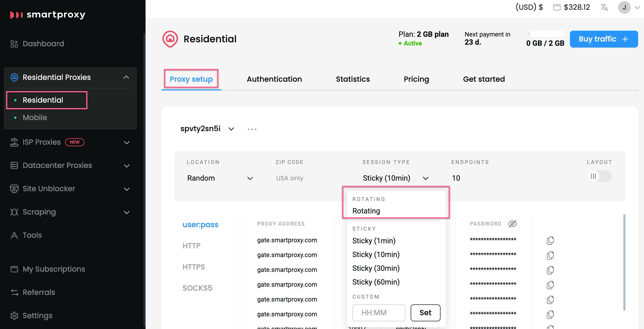The height and width of the screenshot is (329, 644).
Task: Click the Site Unblocker icon
Action: click(x=14, y=189)
